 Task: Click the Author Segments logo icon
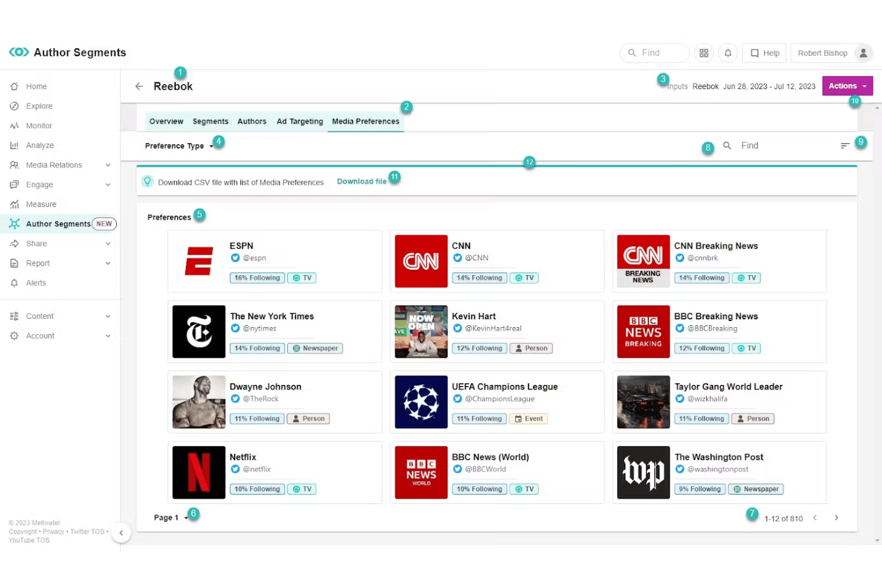(x=19, y=52)
